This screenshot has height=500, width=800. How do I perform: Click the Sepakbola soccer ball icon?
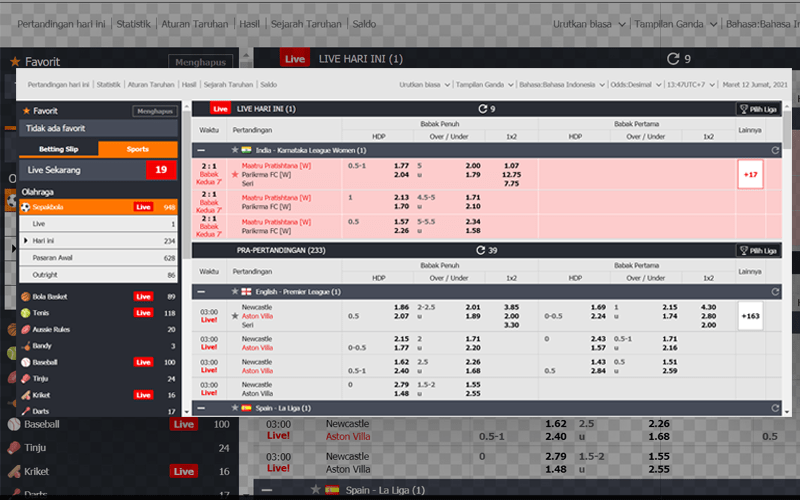[x=25, y=207]
